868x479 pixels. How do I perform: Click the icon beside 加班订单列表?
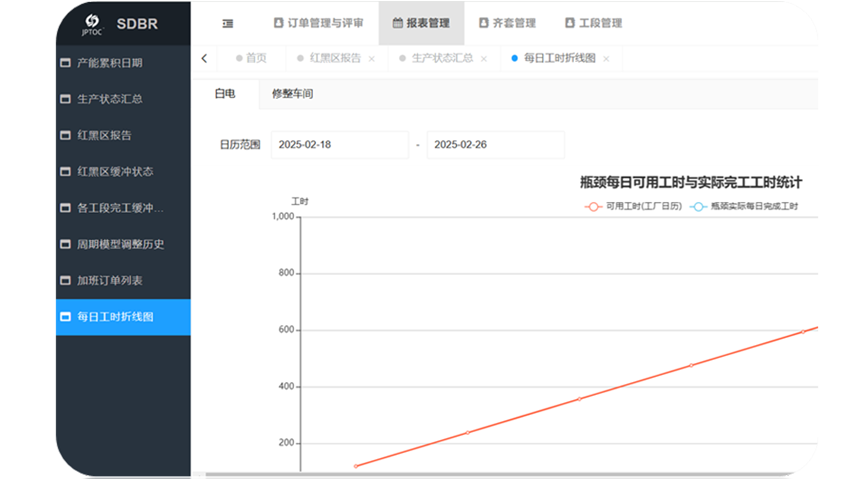66,280
